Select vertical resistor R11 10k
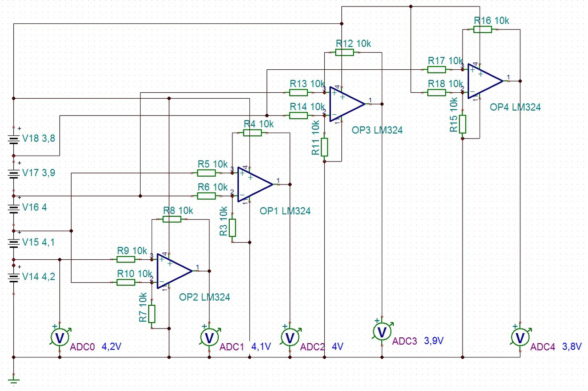The height and width of the screenshot is (391, 588). (324, 147)
